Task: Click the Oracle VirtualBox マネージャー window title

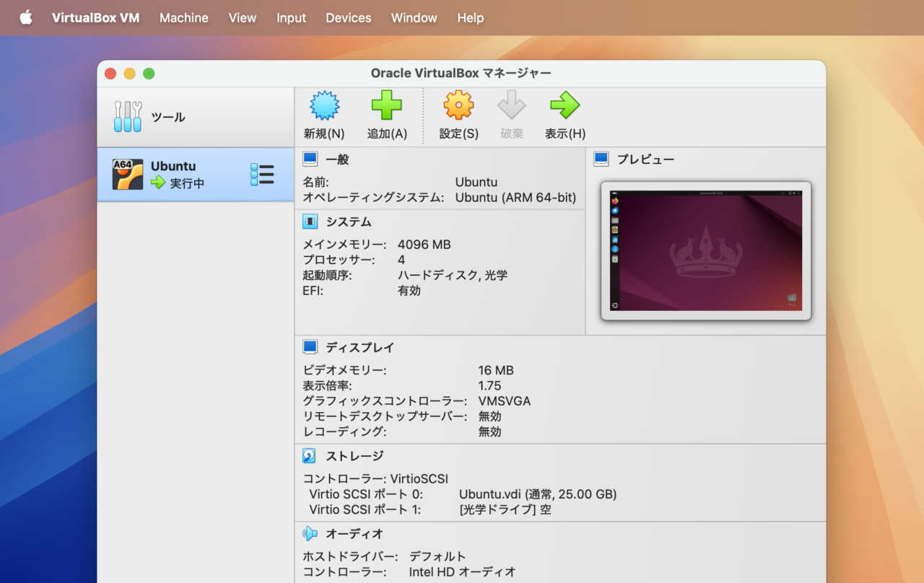Action: (x=461, y=74)
